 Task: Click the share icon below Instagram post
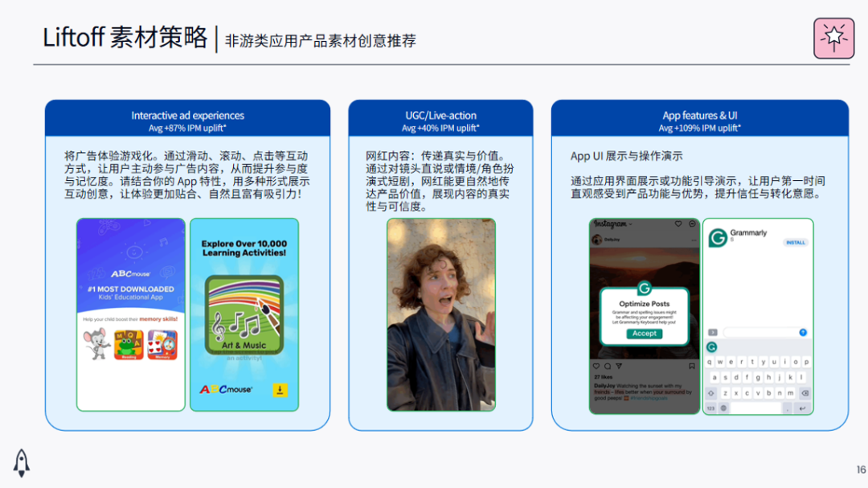(619, 366)
